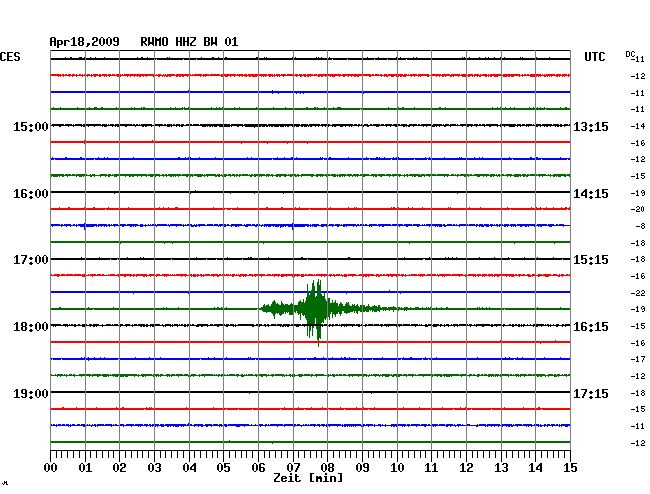
Task: Select the 15:00 local time label
Action: click(31, 126)
